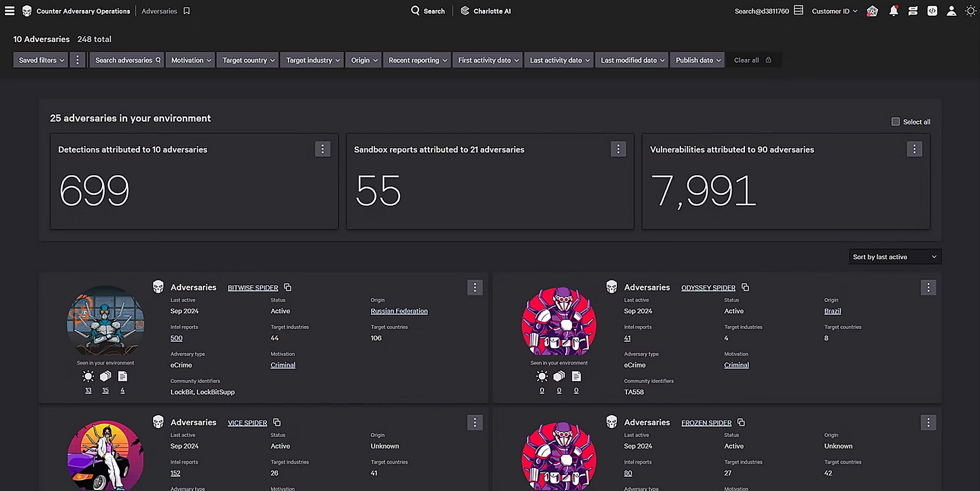Open saved filters kebab options
This screenshot has height=491, width=980.
click(77, 60)
